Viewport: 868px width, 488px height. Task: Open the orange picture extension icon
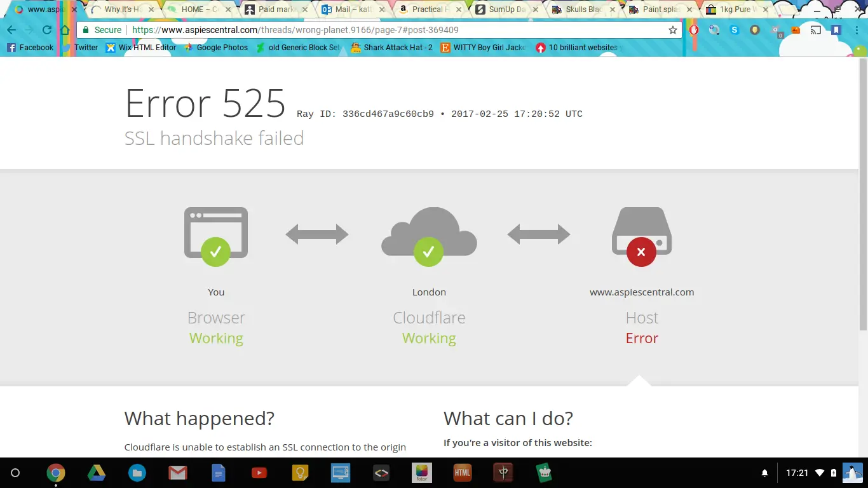796,30
